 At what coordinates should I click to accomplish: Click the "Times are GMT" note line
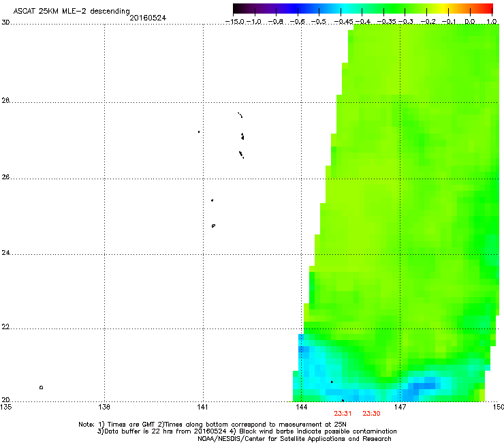pos(212,425)
